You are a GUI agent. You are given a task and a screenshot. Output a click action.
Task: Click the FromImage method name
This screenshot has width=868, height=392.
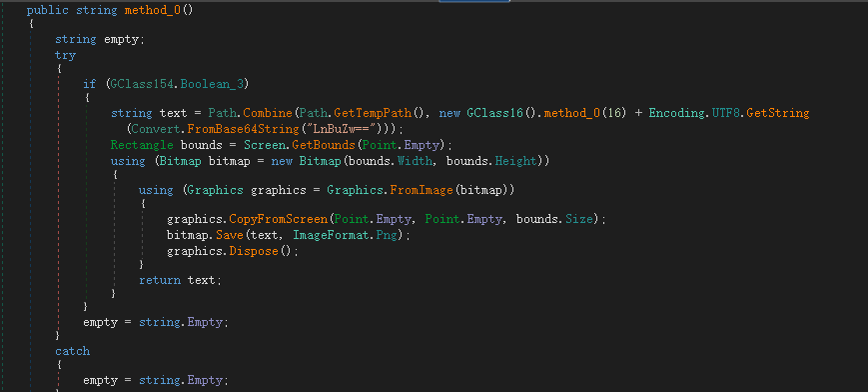[x=422, y=190]
